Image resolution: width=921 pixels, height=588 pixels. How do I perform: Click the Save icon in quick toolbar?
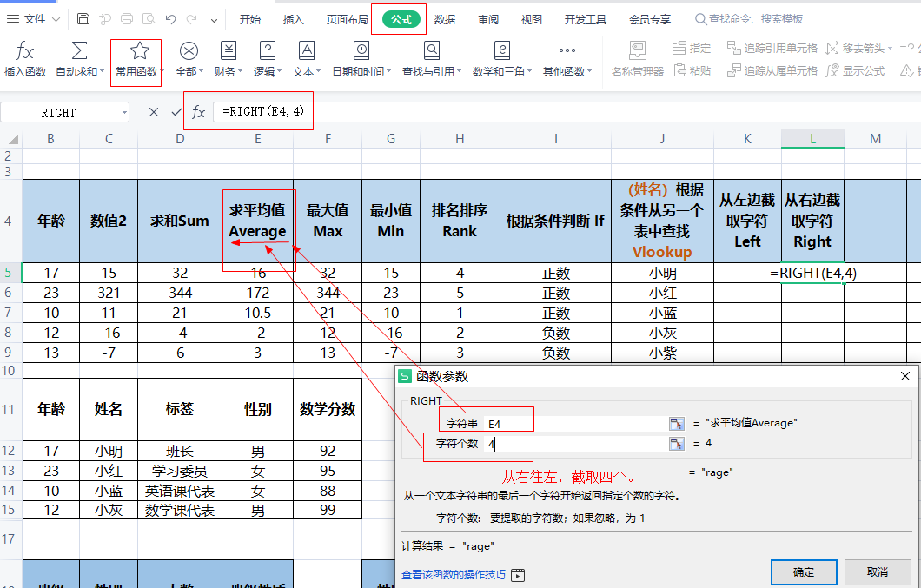coord(83,19)
